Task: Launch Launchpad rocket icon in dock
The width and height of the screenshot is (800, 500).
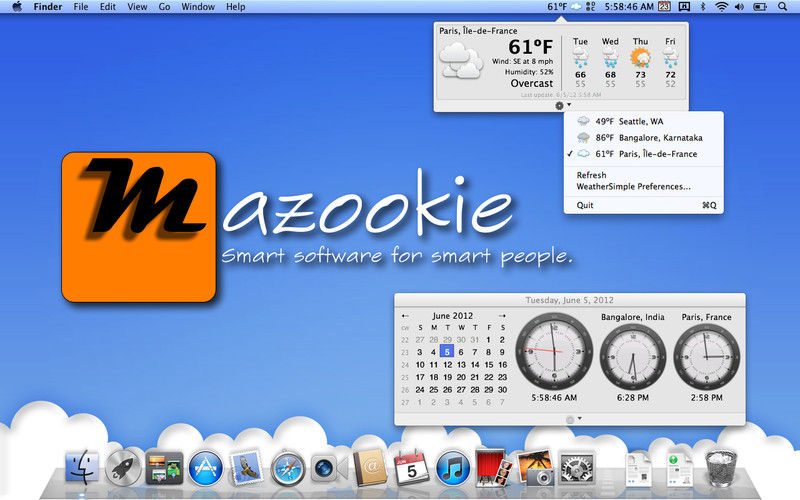Action: click(x=123, y=468)
